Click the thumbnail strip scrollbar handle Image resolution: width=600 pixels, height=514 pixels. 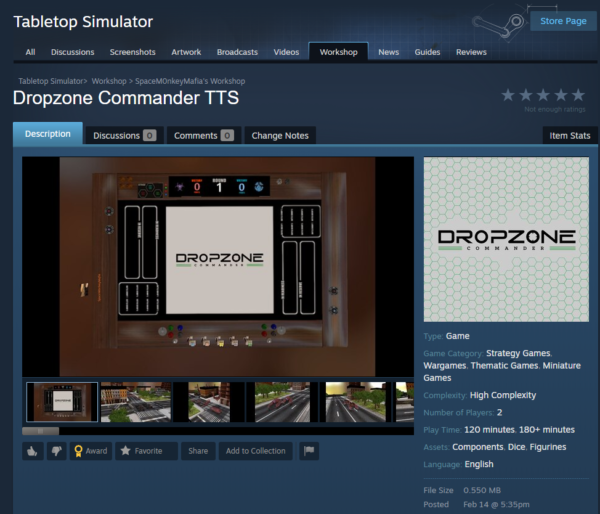(x=41, y=431)
